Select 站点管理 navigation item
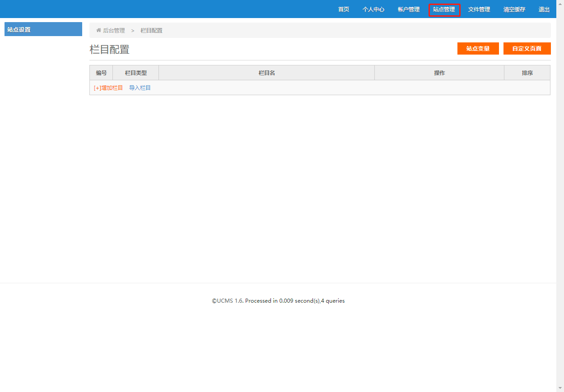Image resolution: width=564 pixels, height=392 pixels. coord(444,9)
